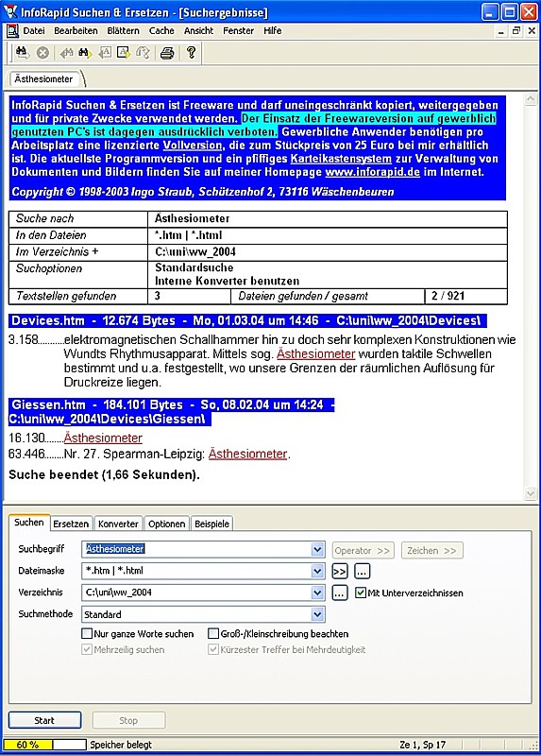Image resolution: width=541 pixels, height=756 pixels.
Task: Click the next file toolbar icon
Action: pyautogui.click(x=124, y=53)
